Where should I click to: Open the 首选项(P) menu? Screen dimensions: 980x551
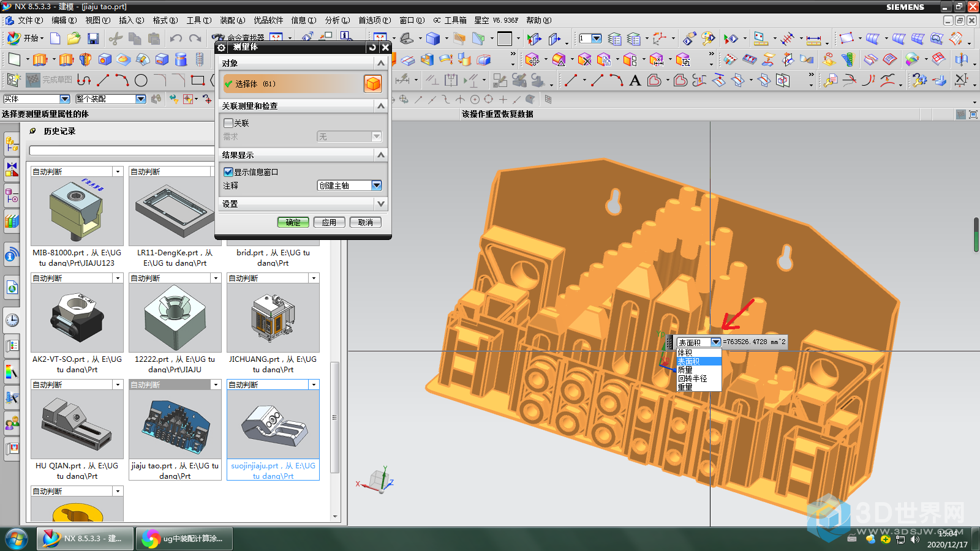click(374, 20)
